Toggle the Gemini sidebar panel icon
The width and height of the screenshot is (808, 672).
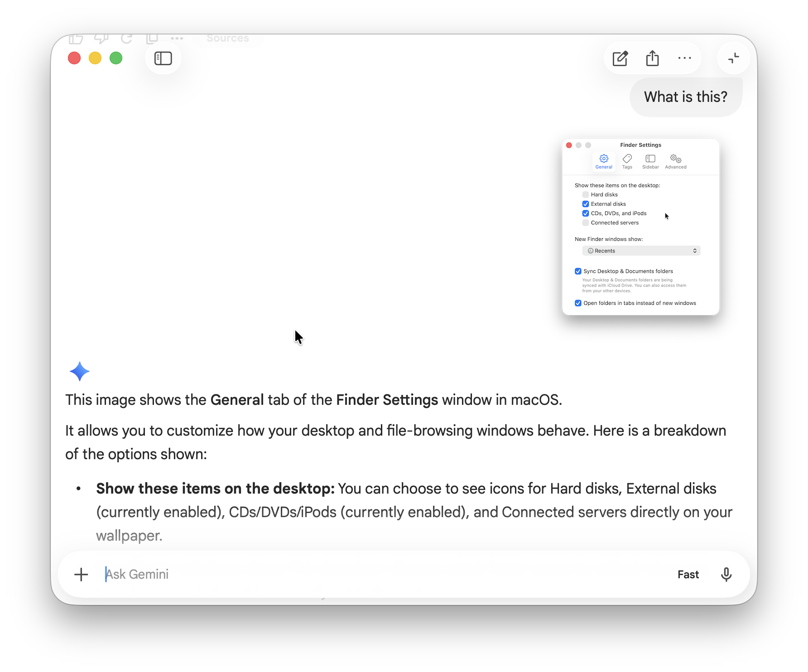tap(163, 58)
